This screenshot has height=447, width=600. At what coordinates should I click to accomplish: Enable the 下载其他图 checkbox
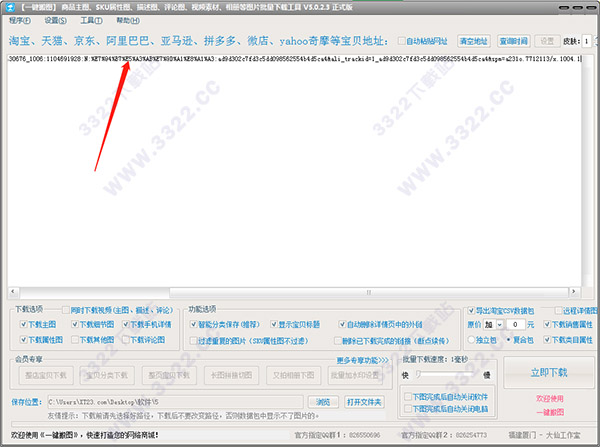[75, 339]
